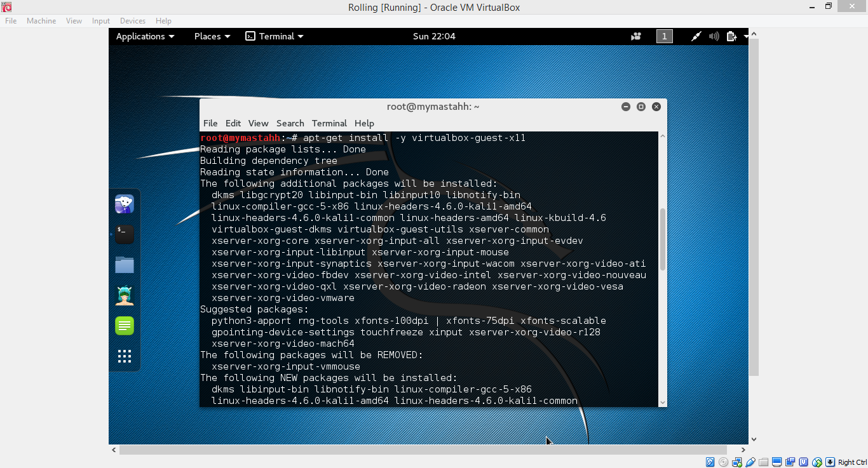The height and width of the screenshot is (468, 868).
Task: Click the Sun 22:04 clock in top bar
Action: click(434, 36)
